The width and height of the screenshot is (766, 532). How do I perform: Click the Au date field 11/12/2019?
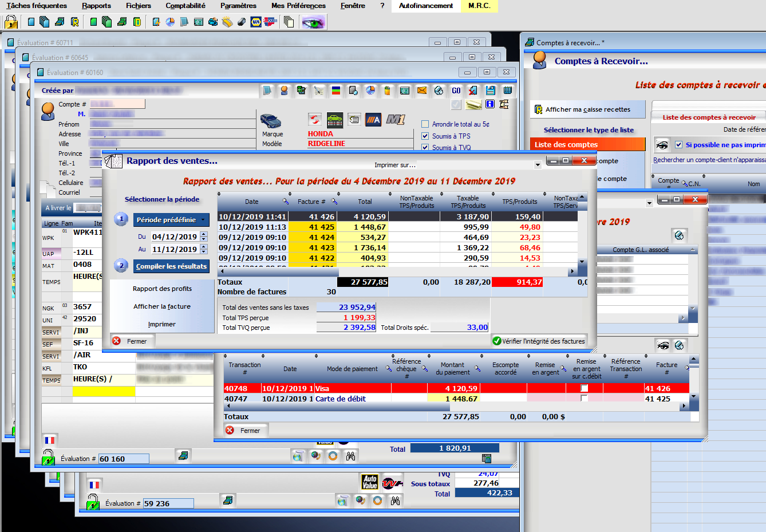point(174,250)
